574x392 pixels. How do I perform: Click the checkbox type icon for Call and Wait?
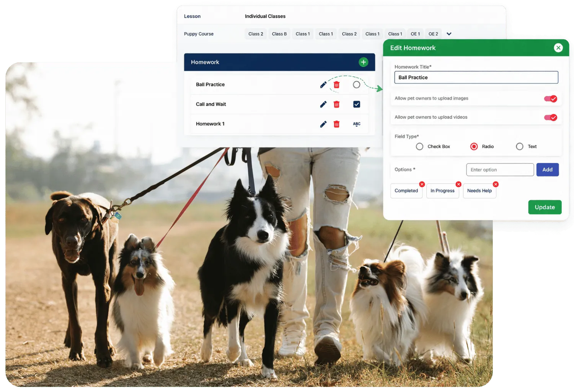[x=357, y=104]
